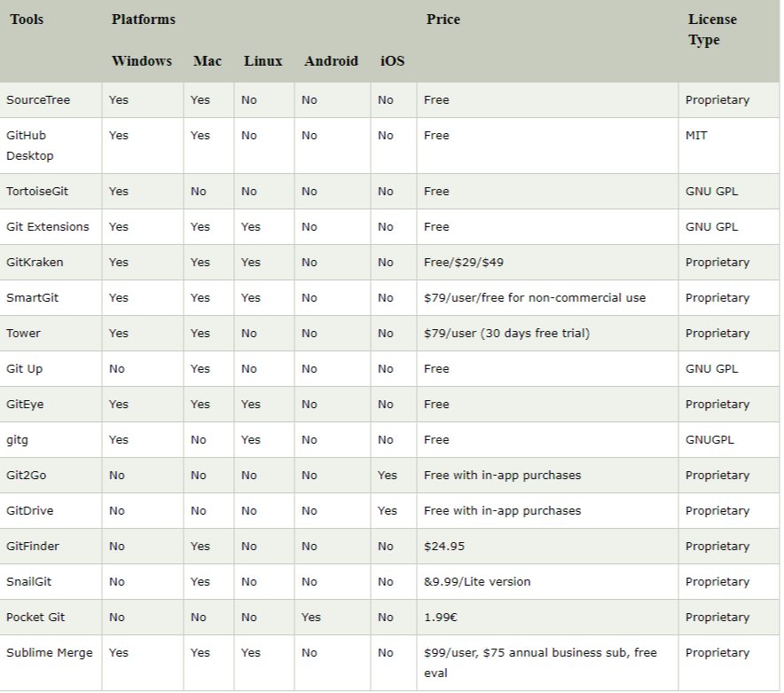
Task: Click GitEye's Free price cell
Action: pos(436,405)
